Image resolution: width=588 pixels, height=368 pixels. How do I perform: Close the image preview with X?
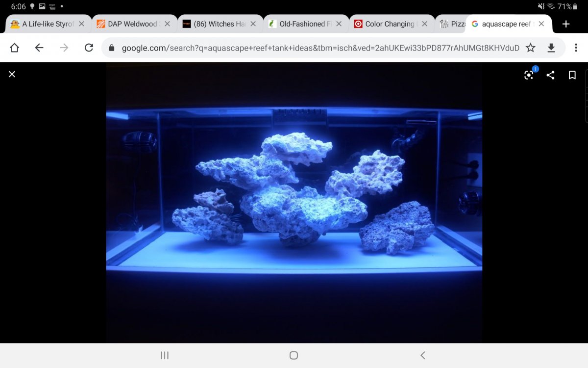(12, 74)
